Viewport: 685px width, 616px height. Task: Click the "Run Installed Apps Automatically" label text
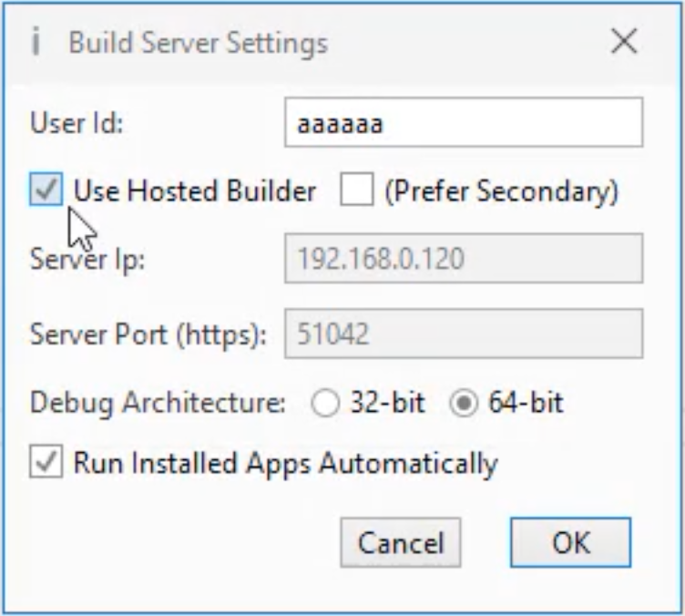tap(285, 463)
